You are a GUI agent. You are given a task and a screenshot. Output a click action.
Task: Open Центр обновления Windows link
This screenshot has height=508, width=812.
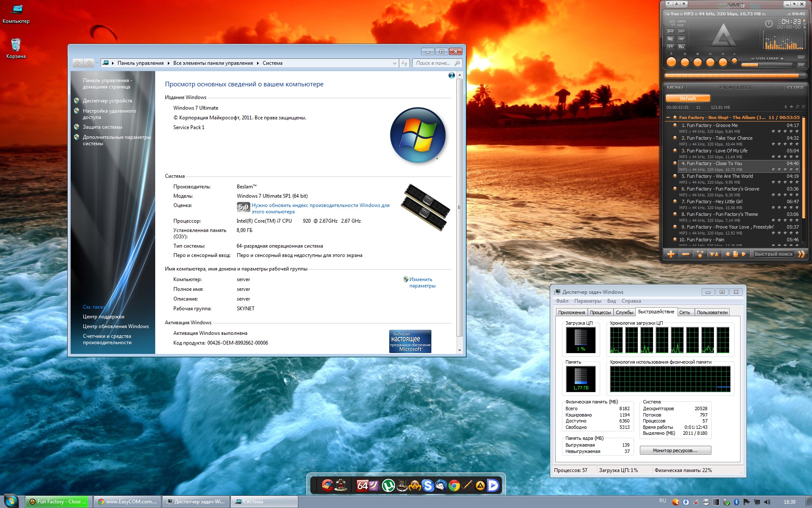[115, 326]
